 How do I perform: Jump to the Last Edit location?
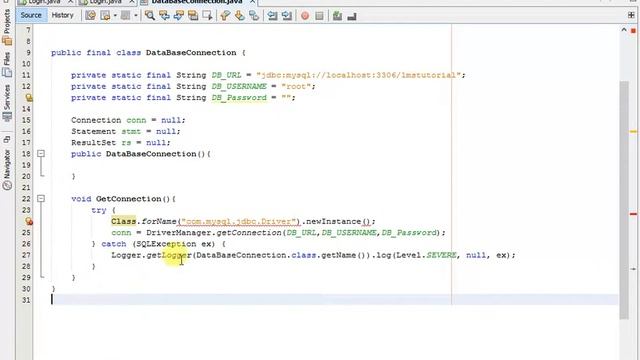click(91, 16)
